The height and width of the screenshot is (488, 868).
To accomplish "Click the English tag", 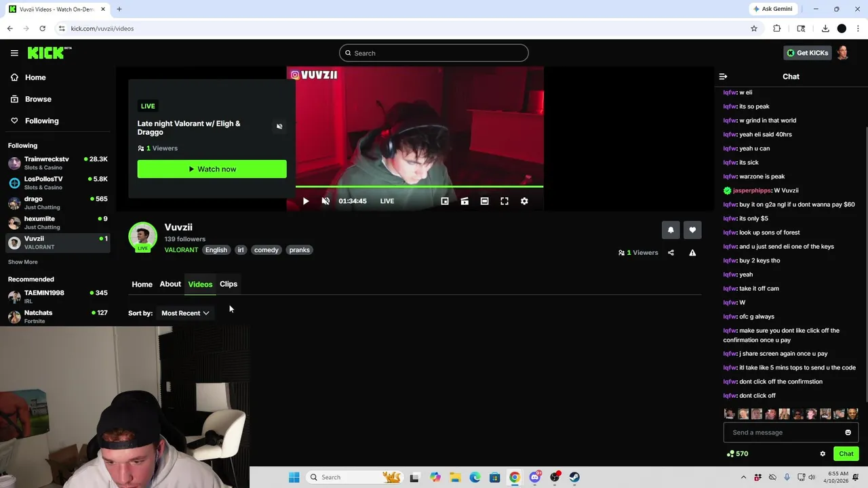I will [x=216, y=250].
